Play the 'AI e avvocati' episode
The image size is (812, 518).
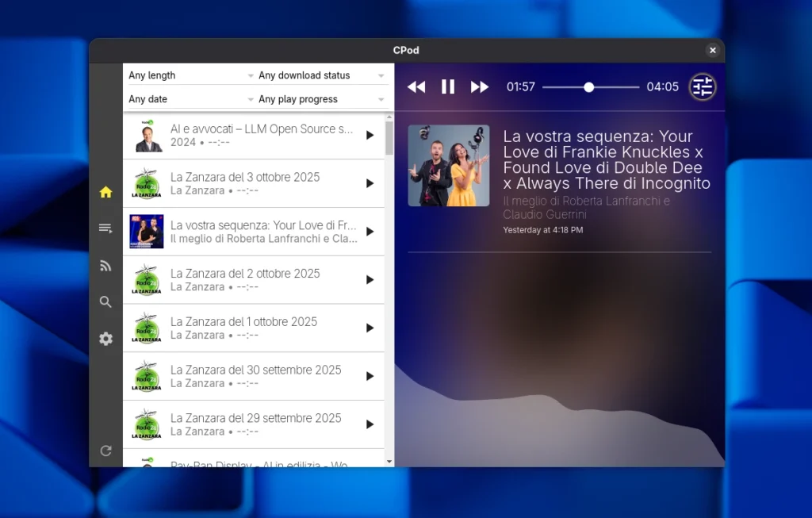point(370,135)
